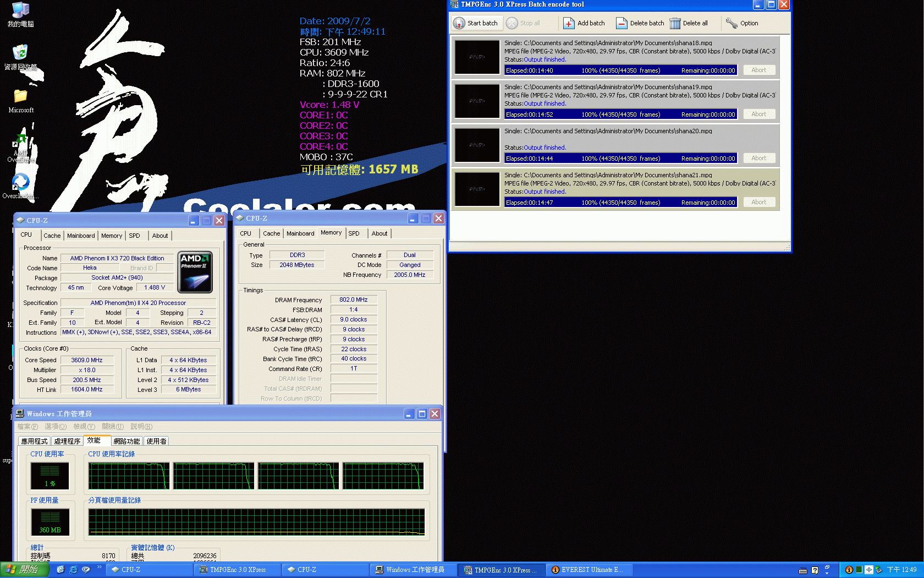Select the shana20.mpg preview thumbnail

(477, 145)
